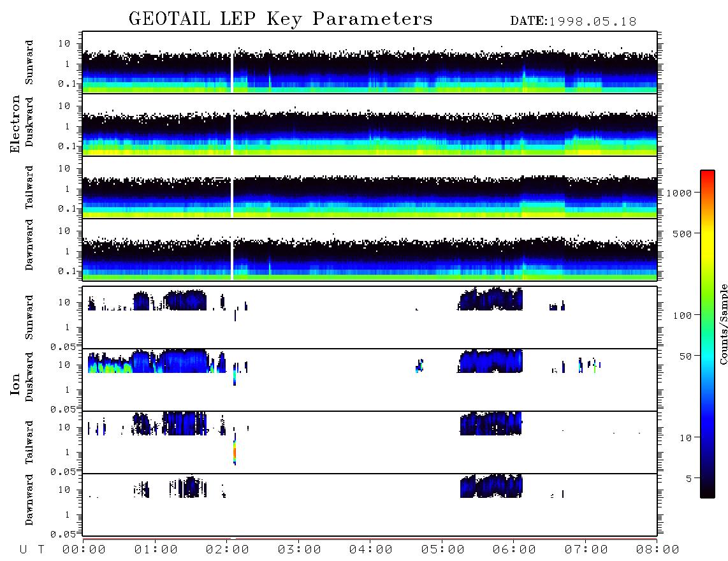Viewport: 728px width, 561px height.
Task: Select the "100" colorbar tick label
Action: click(x=683, y=316)
